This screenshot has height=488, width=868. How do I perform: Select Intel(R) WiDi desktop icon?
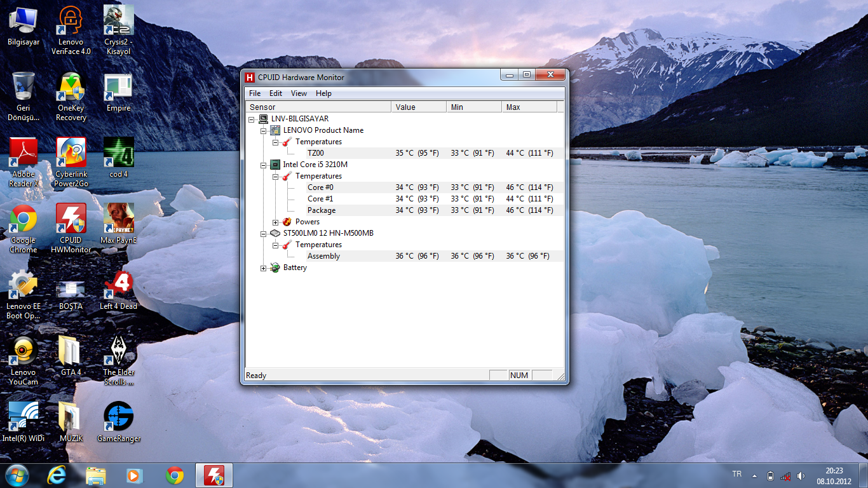click(x=24, y=423)
